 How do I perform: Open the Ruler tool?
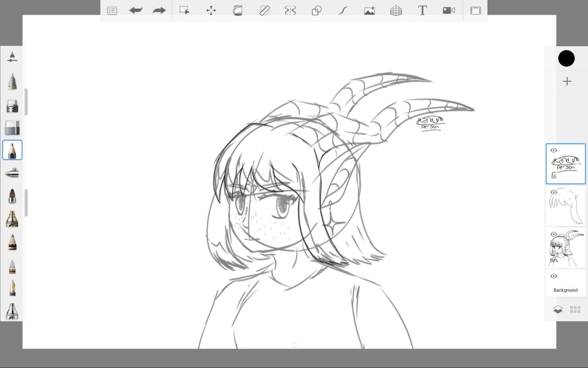click(264, 10)
